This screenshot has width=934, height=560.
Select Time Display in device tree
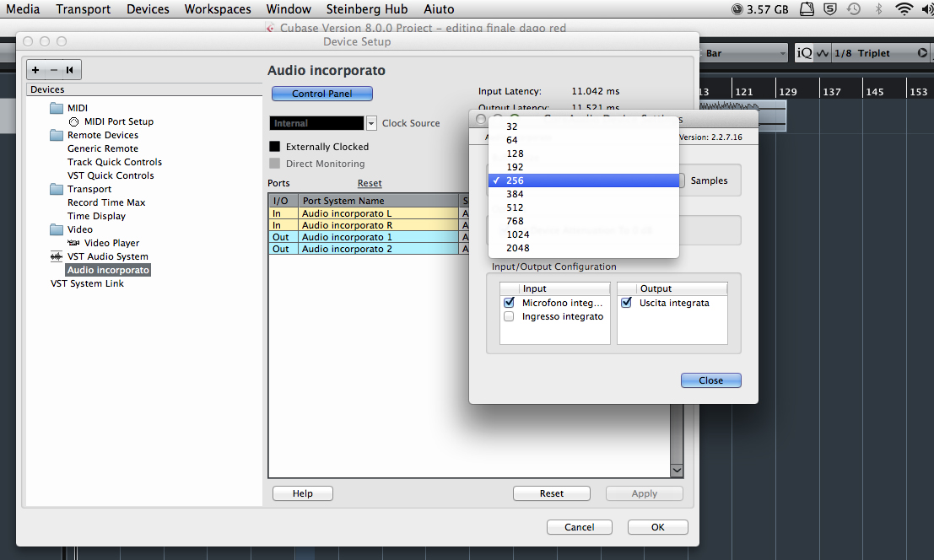[x=96, y=216]
